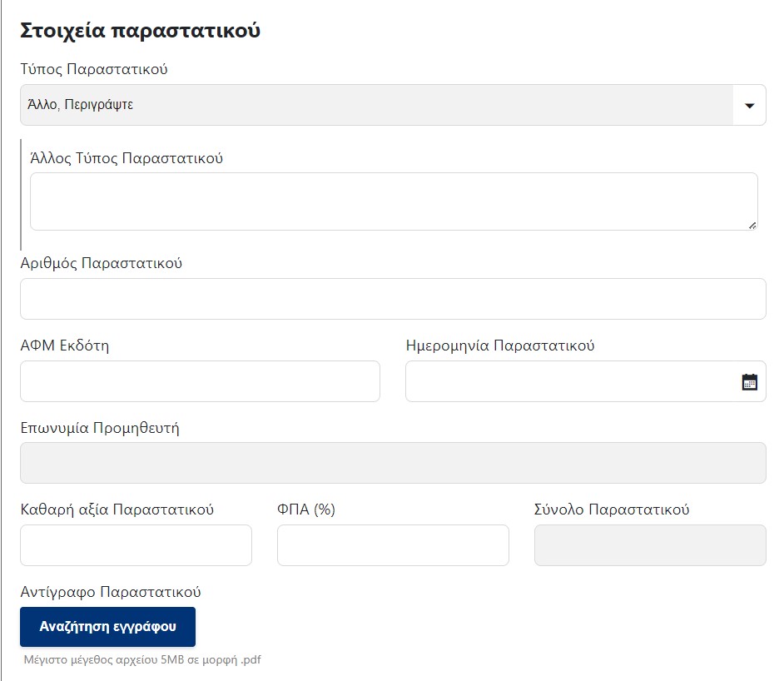
Task: Click the Επωνυμία Προμηθευτή disabled field
Action: click(393, 463)
